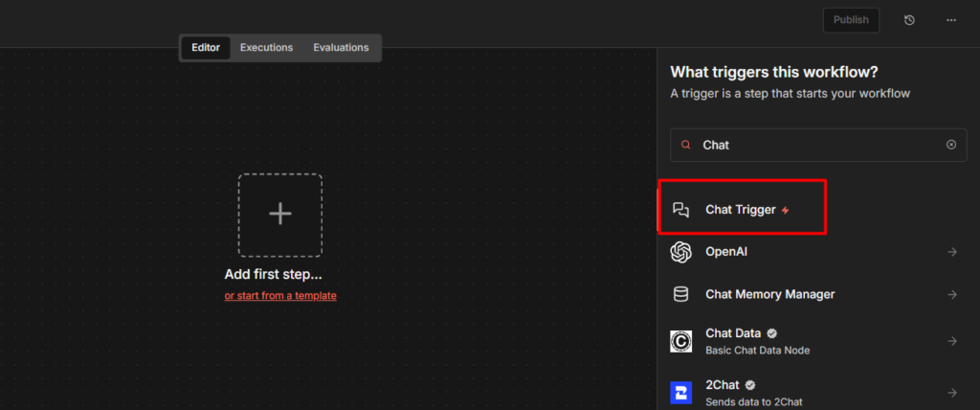Click the magnifier icon in the search box

click(685, 145)
